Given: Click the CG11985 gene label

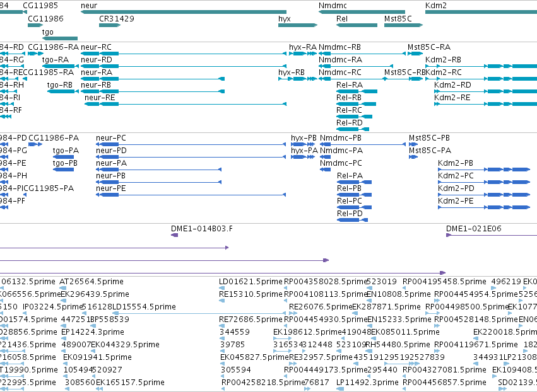Looking at the screenshot, I should click(40, 6).
